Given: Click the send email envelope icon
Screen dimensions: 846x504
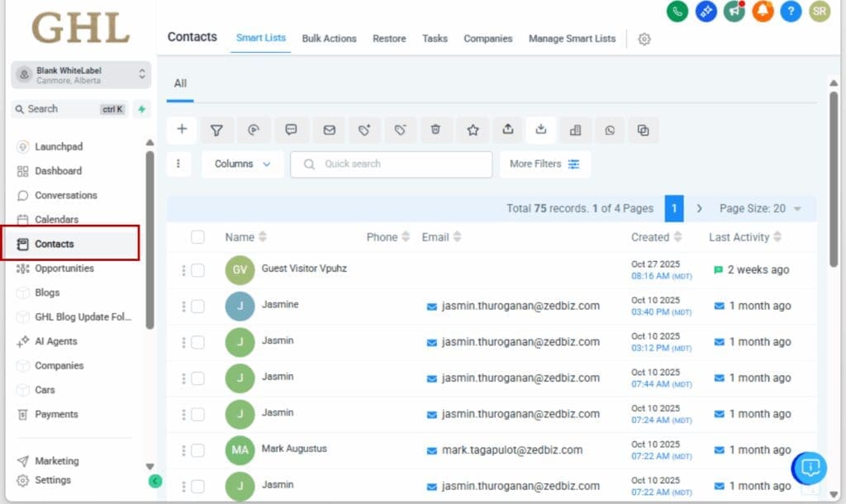Looking at the screenshot, I should [x=329, y=130].
